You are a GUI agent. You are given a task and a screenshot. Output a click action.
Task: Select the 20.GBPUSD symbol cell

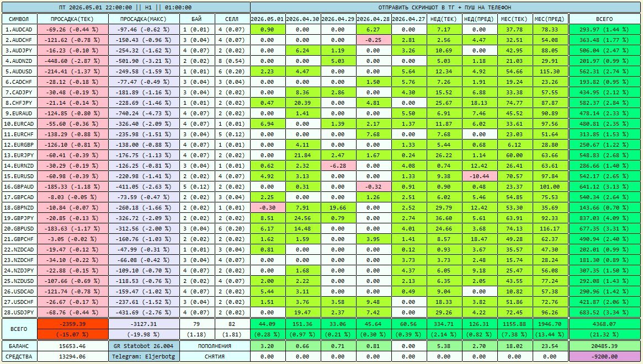(19, 228)
